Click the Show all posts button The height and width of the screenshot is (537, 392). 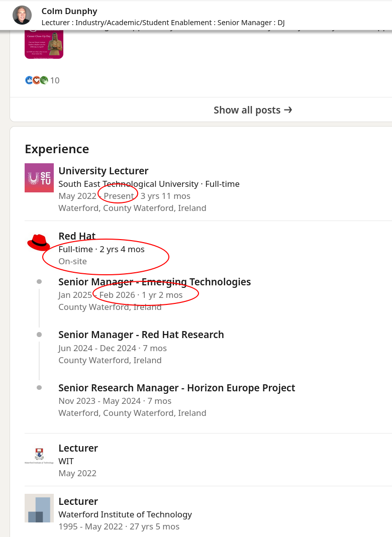(252, 110)
